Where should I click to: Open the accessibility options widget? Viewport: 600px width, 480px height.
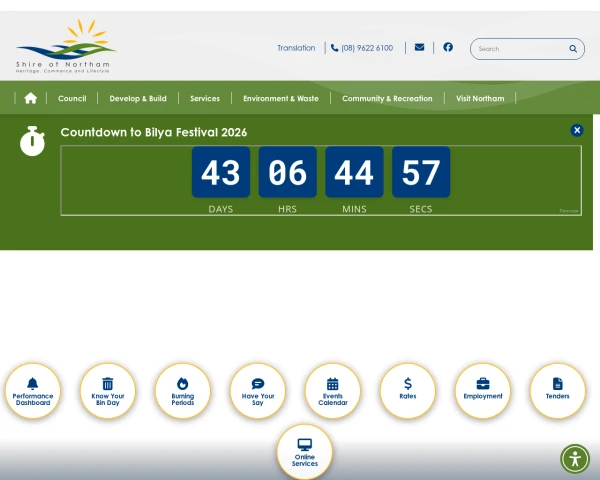[x=575, y=459]
